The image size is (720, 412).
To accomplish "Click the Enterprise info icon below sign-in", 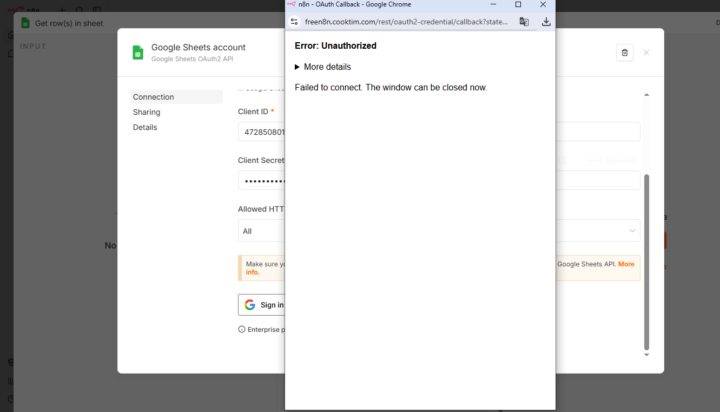I will [x=242, y=329].
